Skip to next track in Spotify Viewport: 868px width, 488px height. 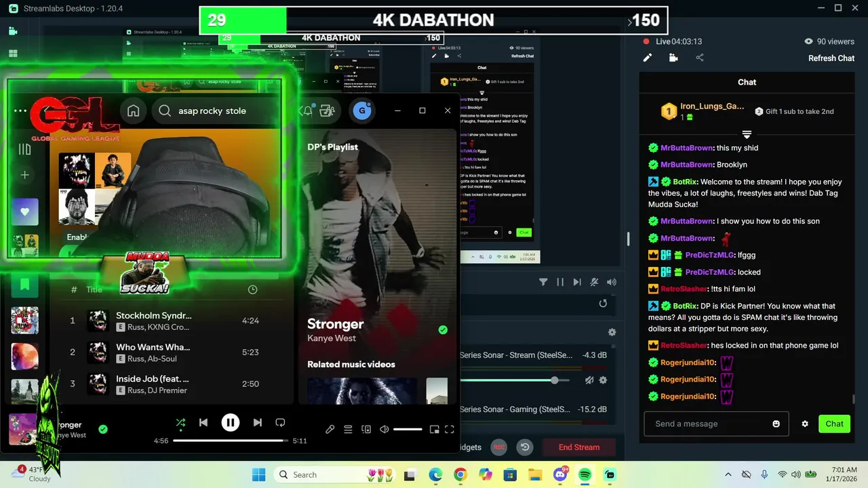click(x=257, y=423)
